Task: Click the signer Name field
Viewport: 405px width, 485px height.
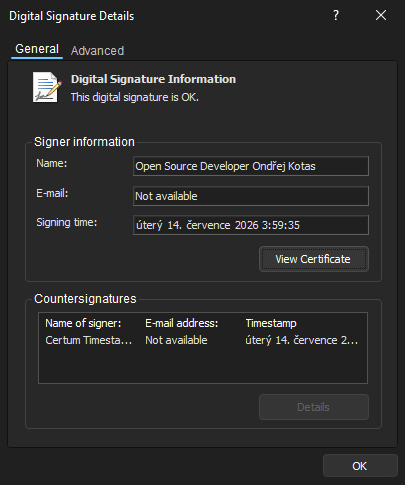Action: pos(251,166)
